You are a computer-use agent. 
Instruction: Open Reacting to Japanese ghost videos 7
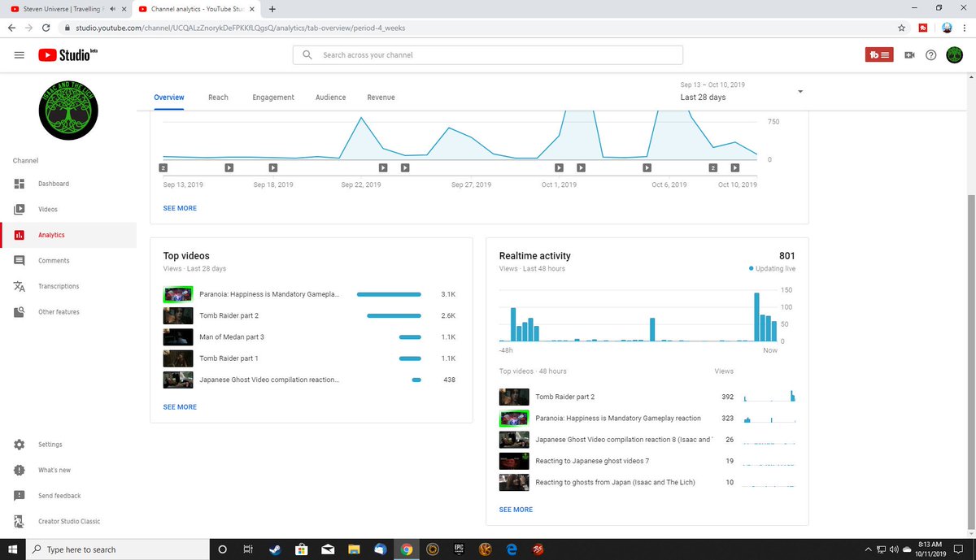pyautogui.click(x=592, y=461)
